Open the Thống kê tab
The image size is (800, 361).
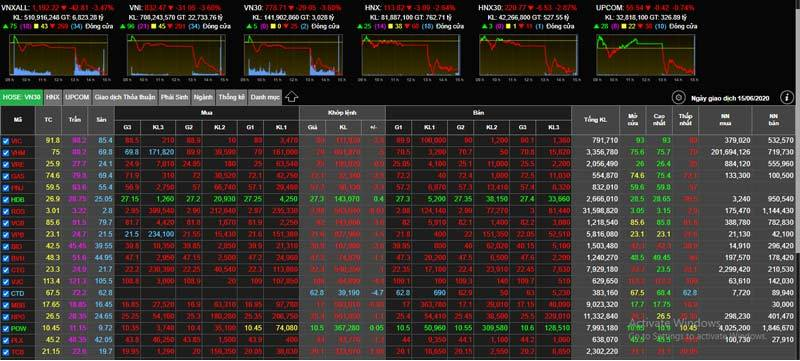(232, 97)
